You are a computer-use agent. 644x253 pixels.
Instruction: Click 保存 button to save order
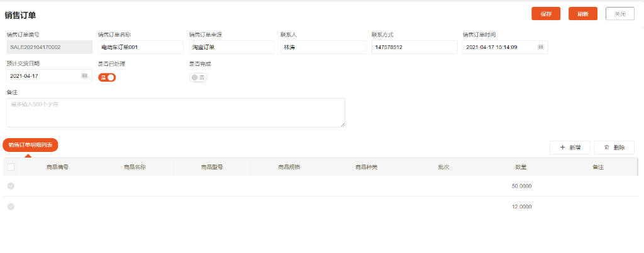(546, 14)
